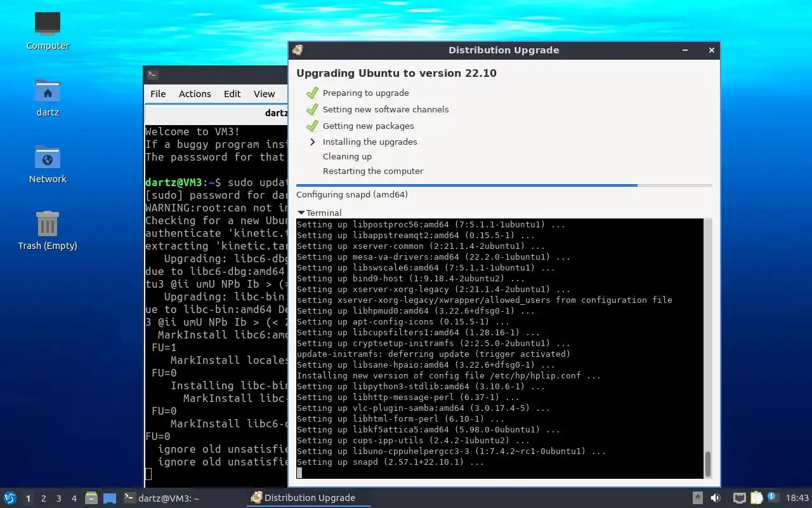
Task: Click the 'Configuring snapd (amd64)' status text
Action: click(x=352, y=194)
